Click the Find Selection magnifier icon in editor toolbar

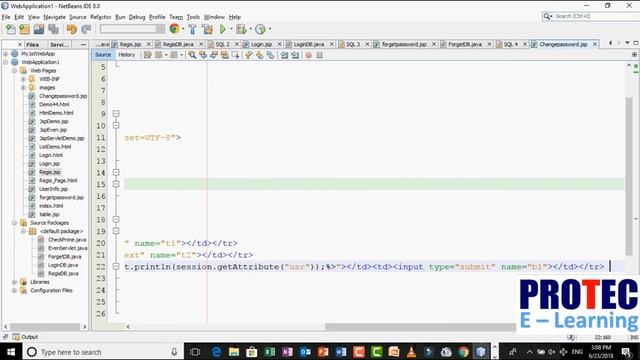(x=192, y=55)
